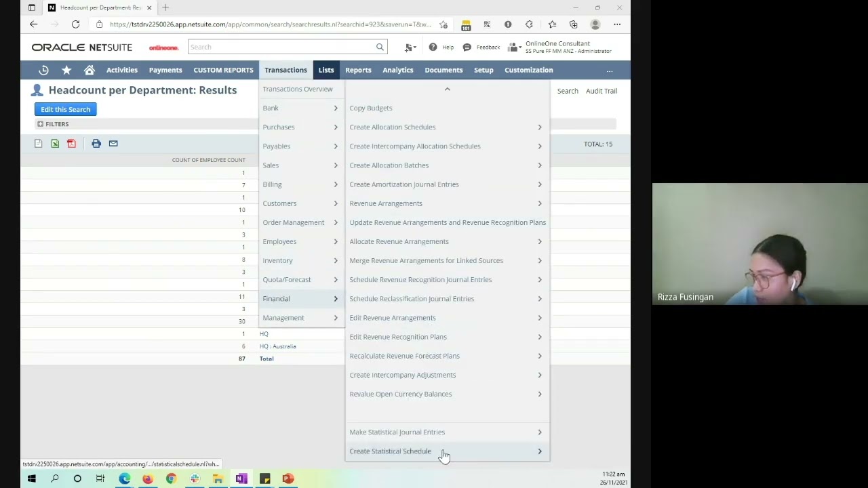The image size is (868, 488).
Task: Click the search magnifier in global search
Action: (x=380, y=47)
